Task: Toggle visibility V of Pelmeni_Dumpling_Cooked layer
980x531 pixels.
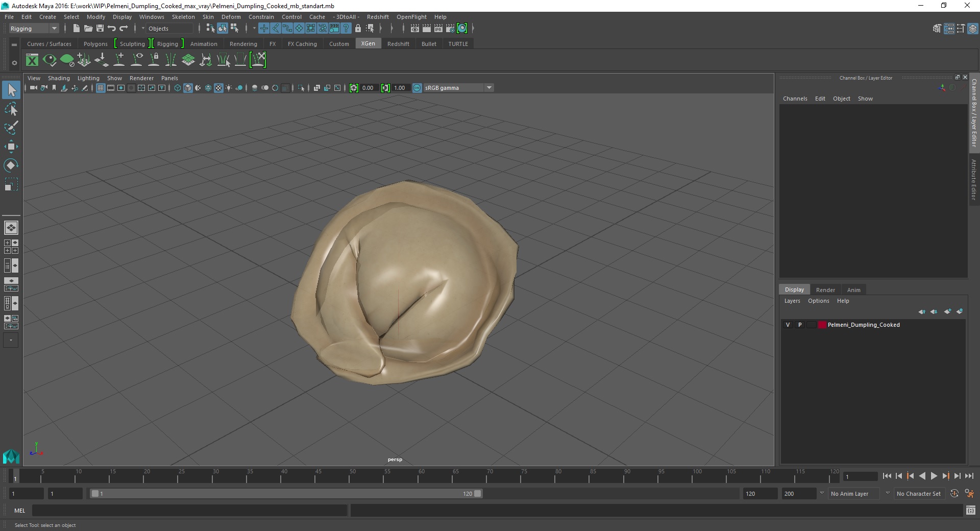Action: [788, 325]
